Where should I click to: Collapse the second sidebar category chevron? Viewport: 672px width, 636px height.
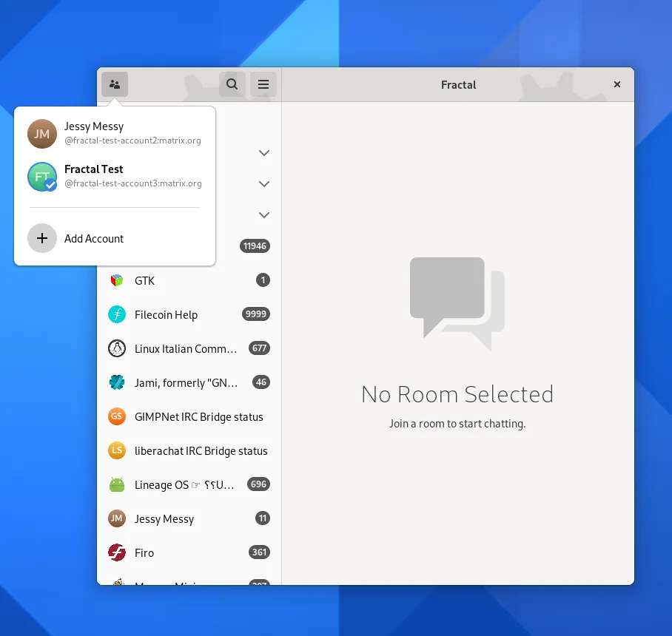[x=263, y=183]
